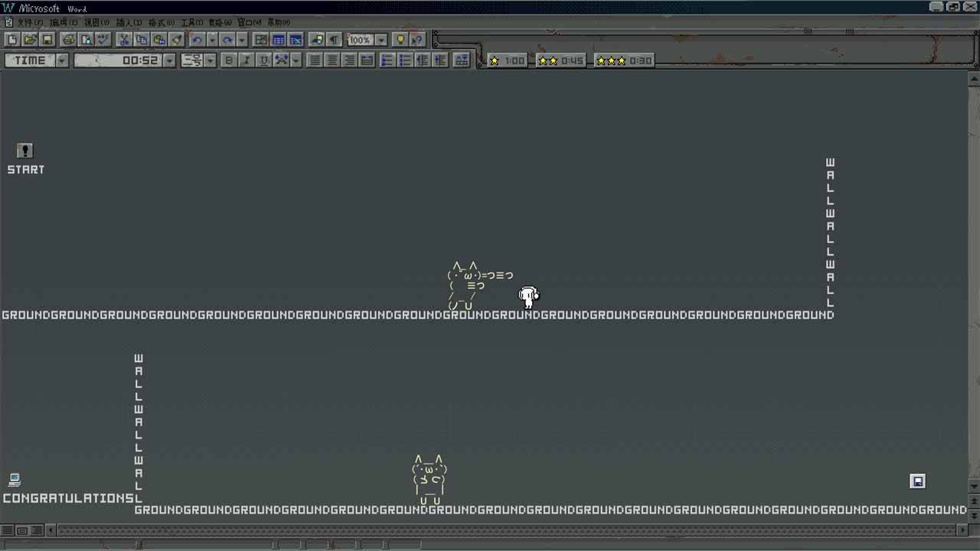
Task: Click the computer icon above CONGRATULATIONS
Action: tap(15, 480)
